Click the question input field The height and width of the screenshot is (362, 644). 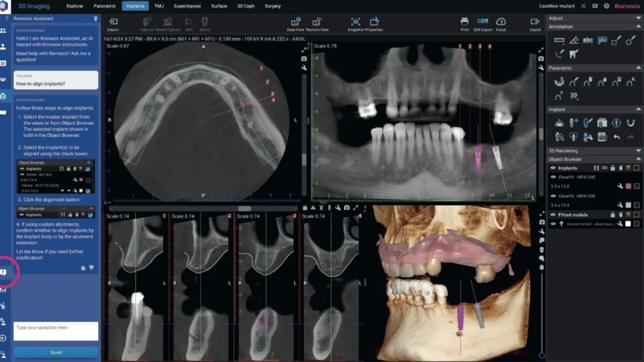pyautogui.click(x=56, y=331)
